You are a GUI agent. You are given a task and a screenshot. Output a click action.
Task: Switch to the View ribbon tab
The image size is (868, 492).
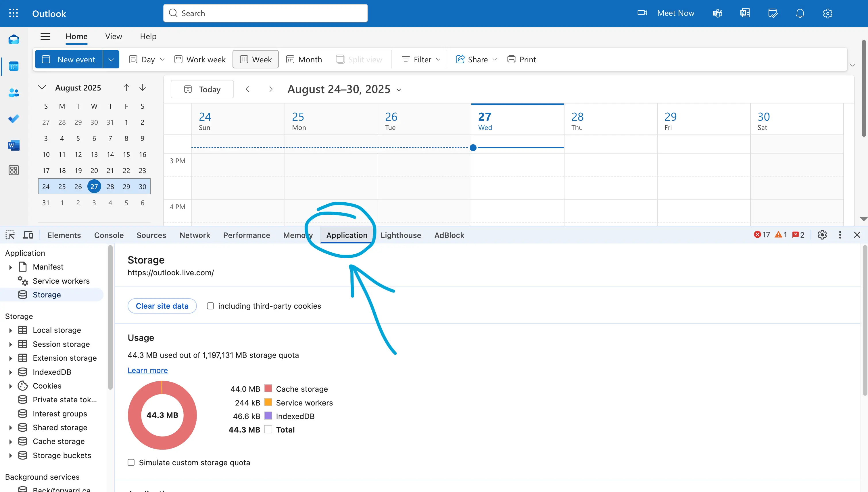point(114,36)
